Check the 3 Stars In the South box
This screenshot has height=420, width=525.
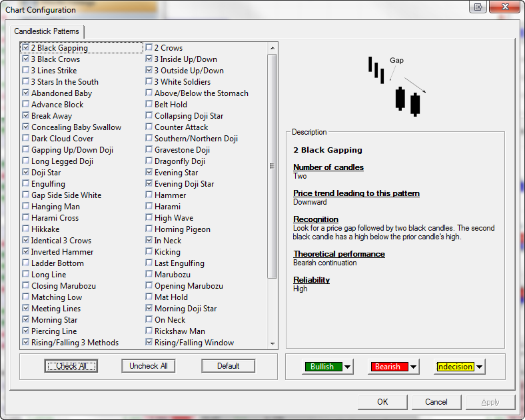25,81
